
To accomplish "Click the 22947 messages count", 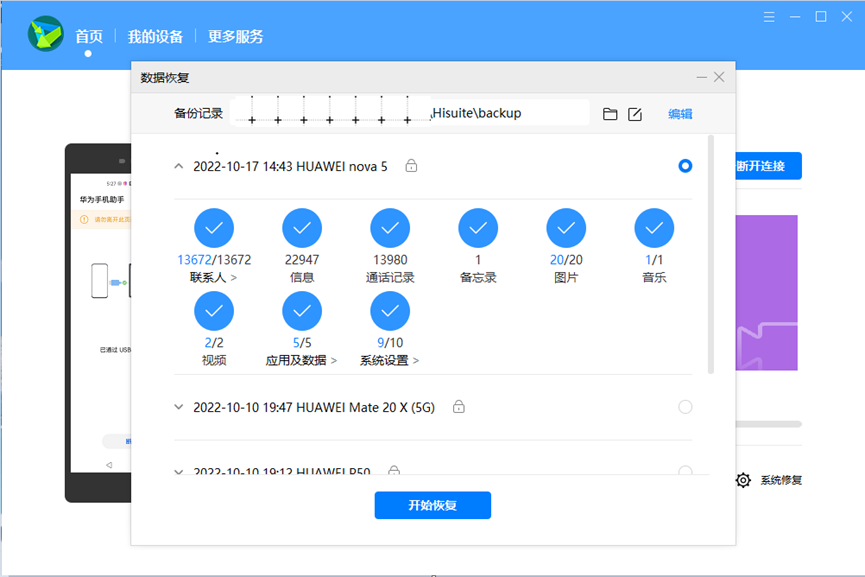I will click(302, 260).
